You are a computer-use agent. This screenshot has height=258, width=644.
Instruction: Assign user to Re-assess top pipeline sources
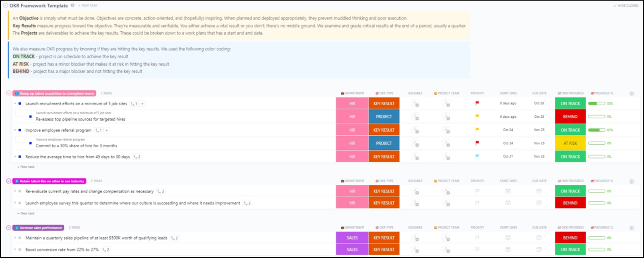(415, 117)
